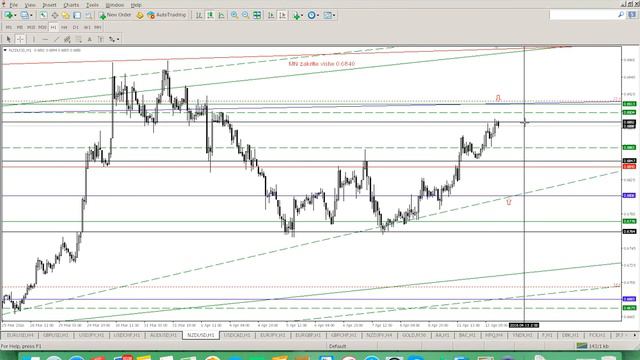The height and width of the screenshot is (360, 640).
Task: Zoom in on the chart with the magnifier icon
Action: pyautogui.click(x=235, y=15)
